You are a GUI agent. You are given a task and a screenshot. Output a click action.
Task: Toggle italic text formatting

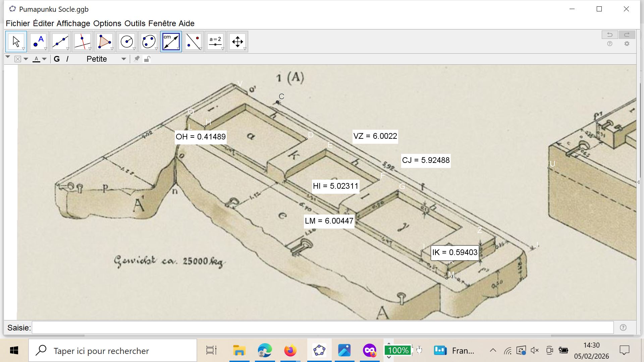click(x=67, y=59)
